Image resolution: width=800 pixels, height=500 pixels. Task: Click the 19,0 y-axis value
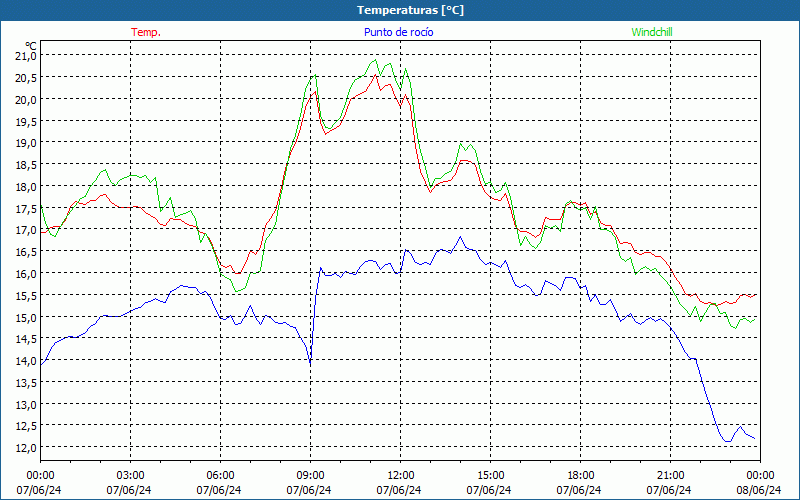tap(27, 143)
